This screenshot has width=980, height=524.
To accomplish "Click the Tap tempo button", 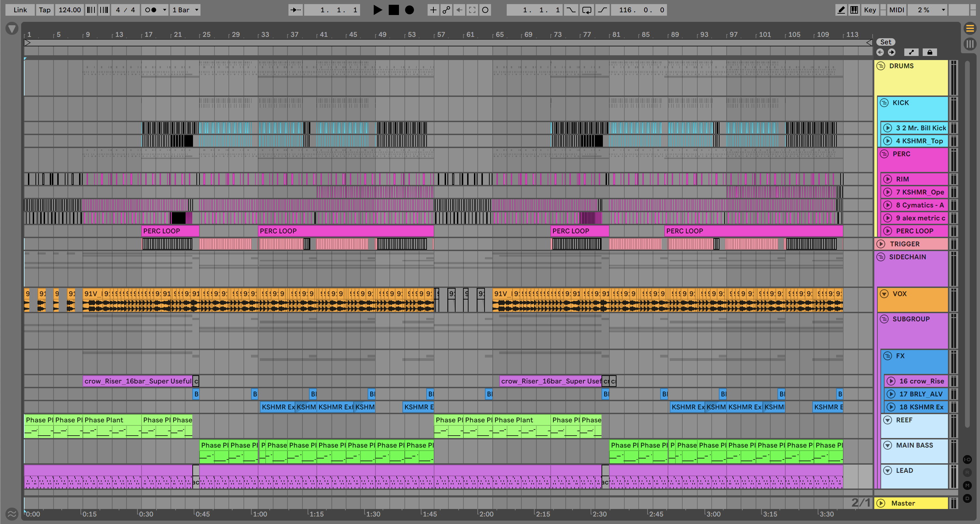I will point(45,10).
